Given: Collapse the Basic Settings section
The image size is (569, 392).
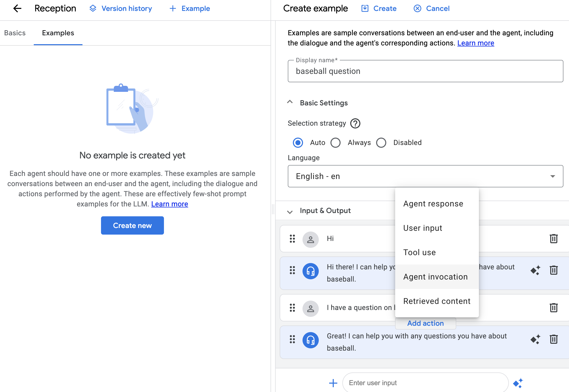Looking at the screenshot, I should click(x=290, y=102).
